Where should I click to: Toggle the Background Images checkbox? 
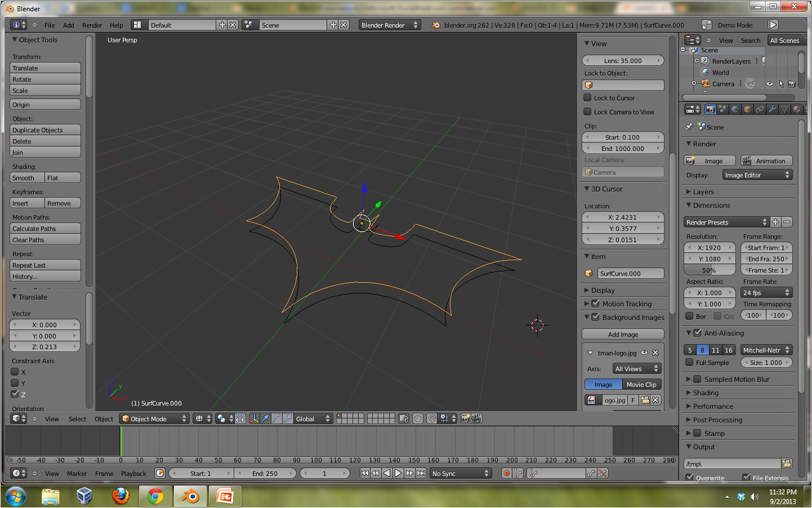[595, 317]
